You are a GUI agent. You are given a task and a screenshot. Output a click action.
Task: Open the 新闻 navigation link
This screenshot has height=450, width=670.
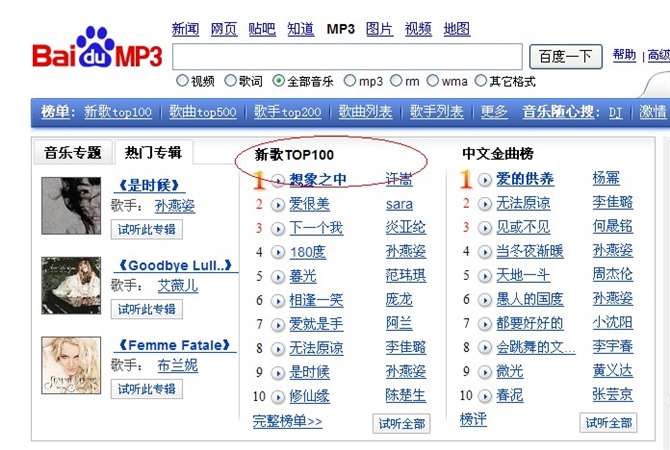coord(185,29)
